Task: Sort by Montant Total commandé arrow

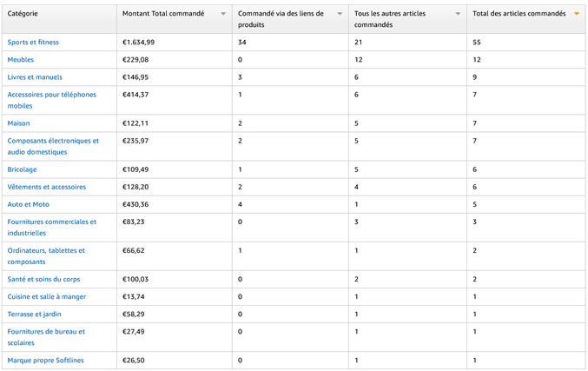Action: click(x=223, y=14)
